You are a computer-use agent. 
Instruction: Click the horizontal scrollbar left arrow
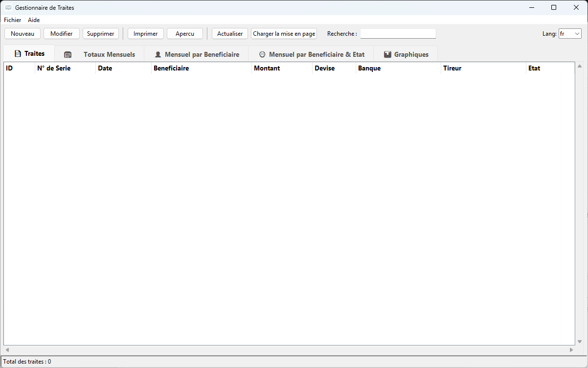[x=7, y=350]
